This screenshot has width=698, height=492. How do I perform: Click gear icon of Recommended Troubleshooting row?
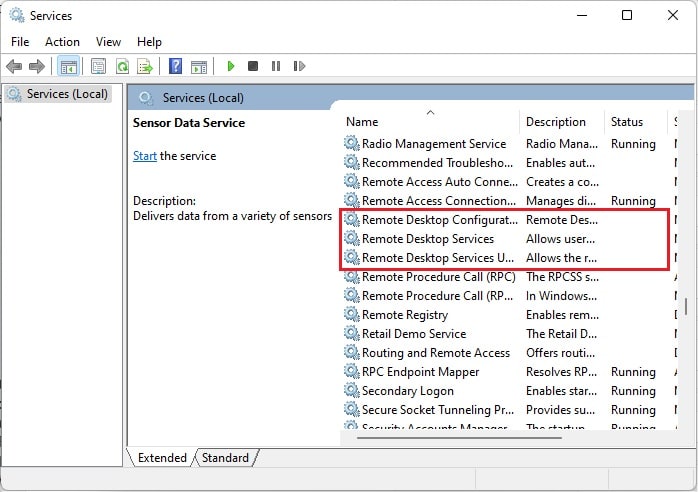[352, 163]
